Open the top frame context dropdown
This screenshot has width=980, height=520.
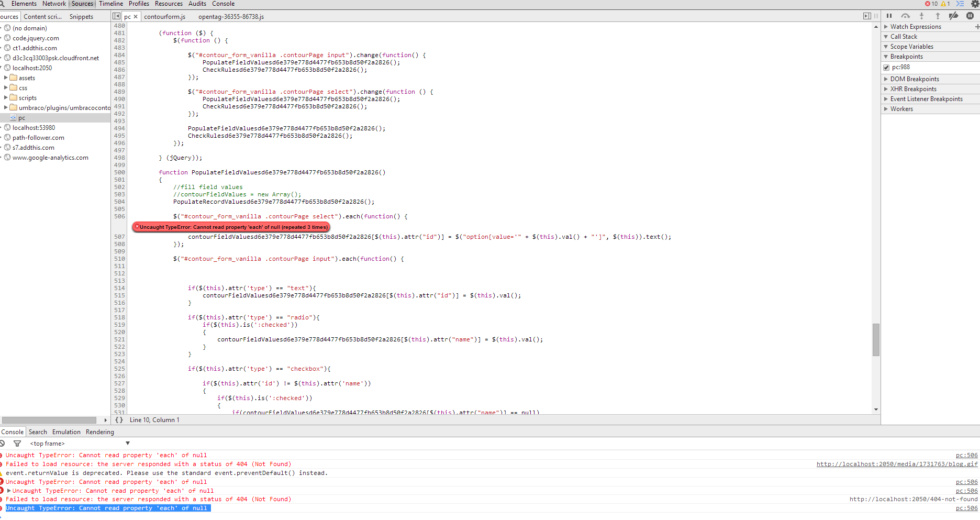(80, 444)
